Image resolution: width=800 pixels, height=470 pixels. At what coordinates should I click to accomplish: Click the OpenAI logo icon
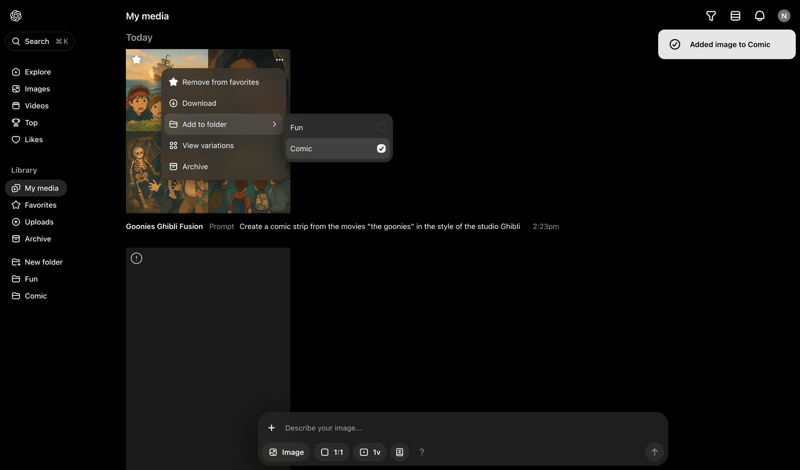pyautogui.click(x=16, y=16)
